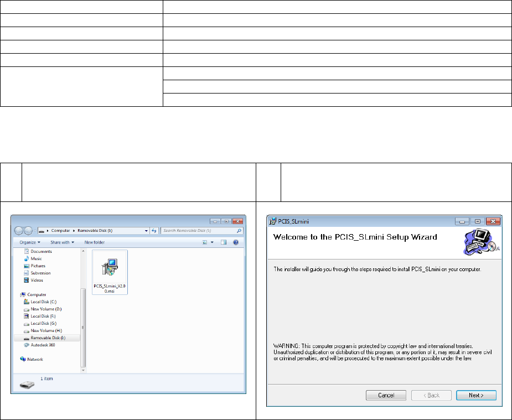Screen dimensions: 512x420
Task: Expand the address bar history dropdown
Action: [146, 231]
